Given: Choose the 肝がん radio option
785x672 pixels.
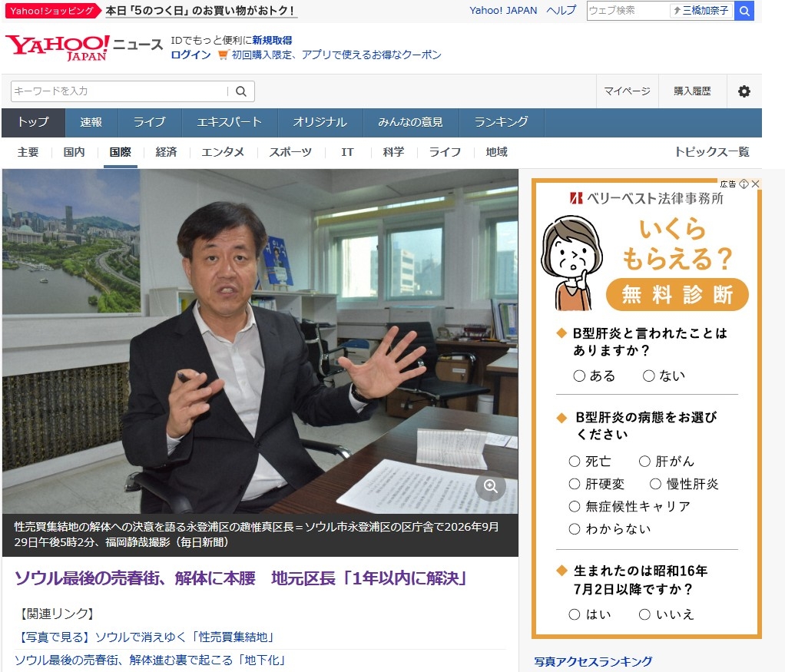Looking at the screenshot, I should point(645,462).
